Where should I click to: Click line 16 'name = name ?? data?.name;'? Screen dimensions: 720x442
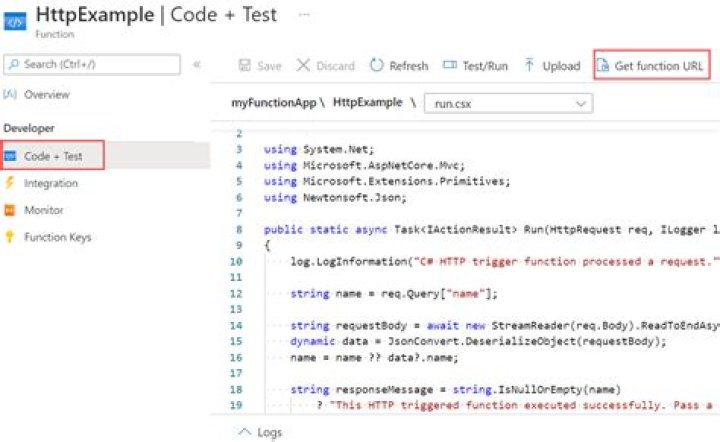[374, 358]
